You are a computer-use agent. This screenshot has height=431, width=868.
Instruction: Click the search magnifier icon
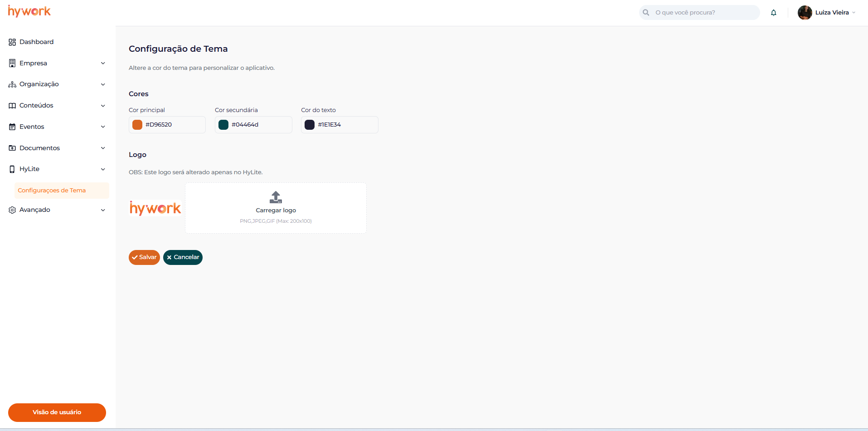click(x=646, y=13)
